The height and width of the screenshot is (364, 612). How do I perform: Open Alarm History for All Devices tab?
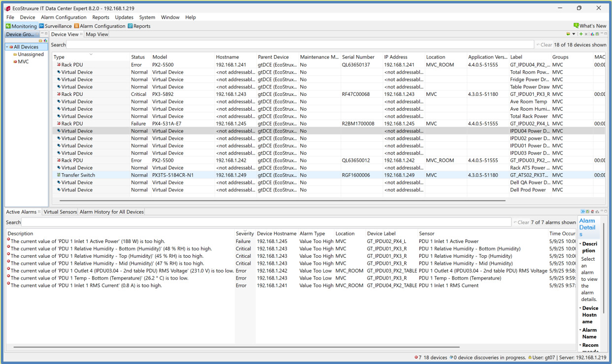[x=112, y=212]
